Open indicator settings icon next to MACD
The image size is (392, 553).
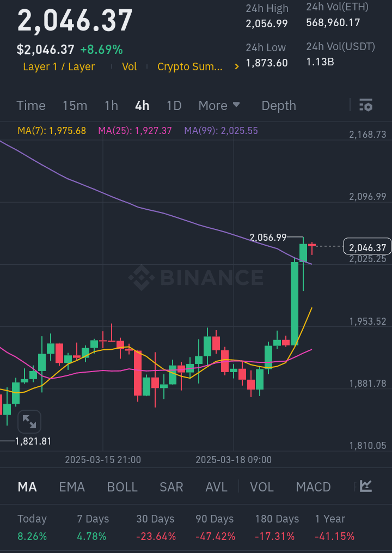(x=366, y=486)
